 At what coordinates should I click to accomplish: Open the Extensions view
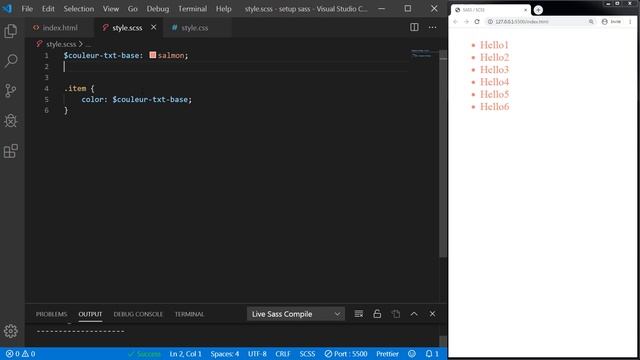pos(11,151)
